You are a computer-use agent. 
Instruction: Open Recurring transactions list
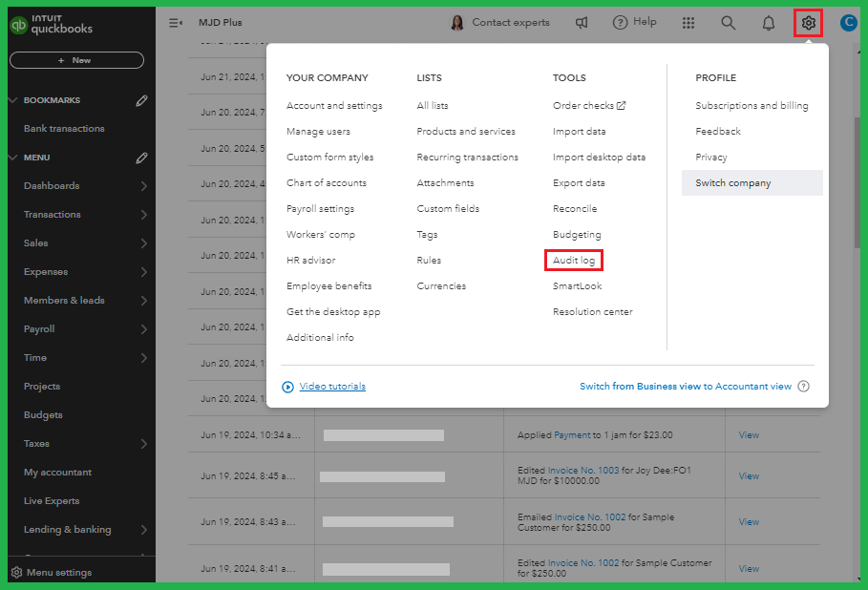pos(467,158)
